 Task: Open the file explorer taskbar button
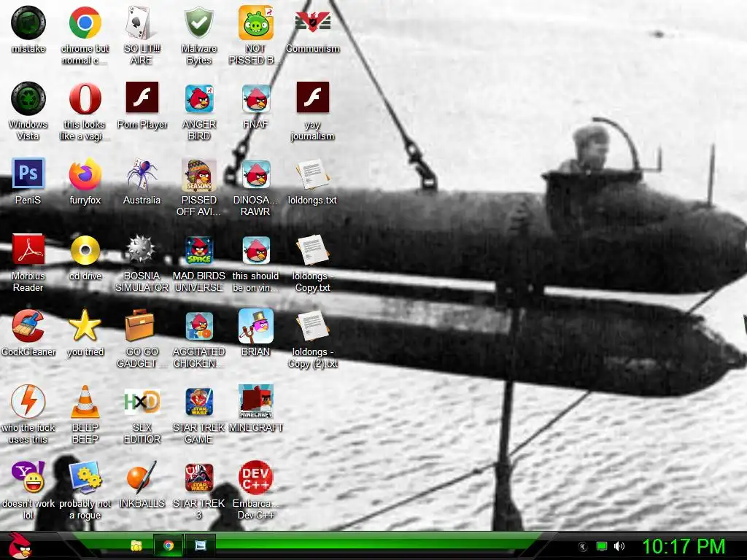[x=136, y=545]
